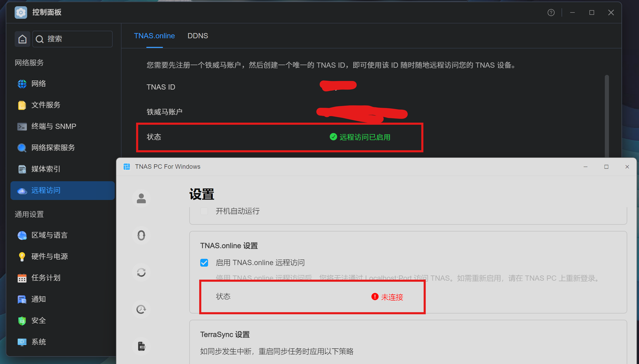Viewport: 639px width, 364px height.
Task: Open 终端与 SNMP terminal icon
Action: (22, 127)
